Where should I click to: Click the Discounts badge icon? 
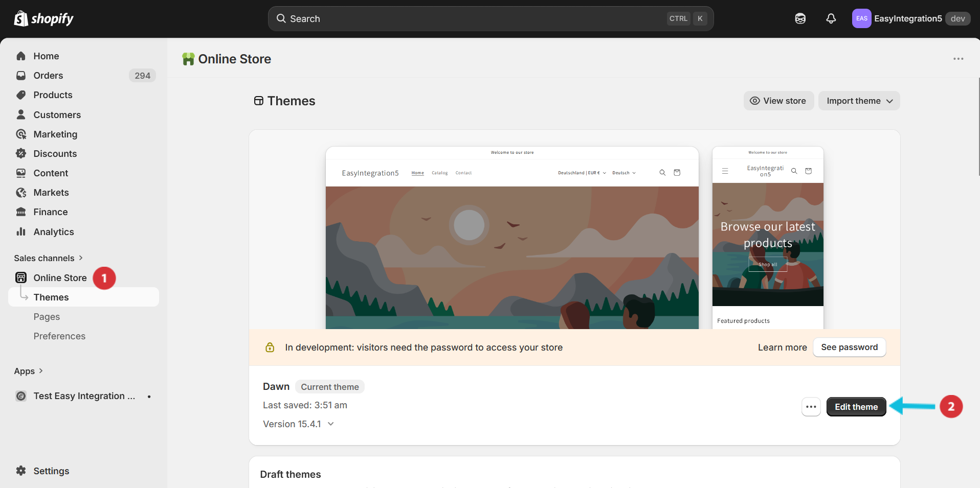point(21,153)
